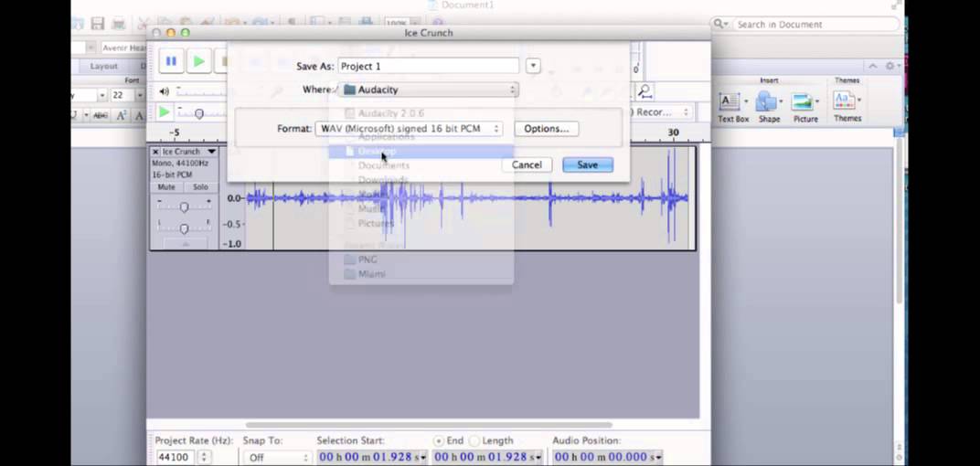Viewport: 980px width, 466px height.
Task: Click the Save disk icon in Word toolbar
Action: (x=98, y=25)
